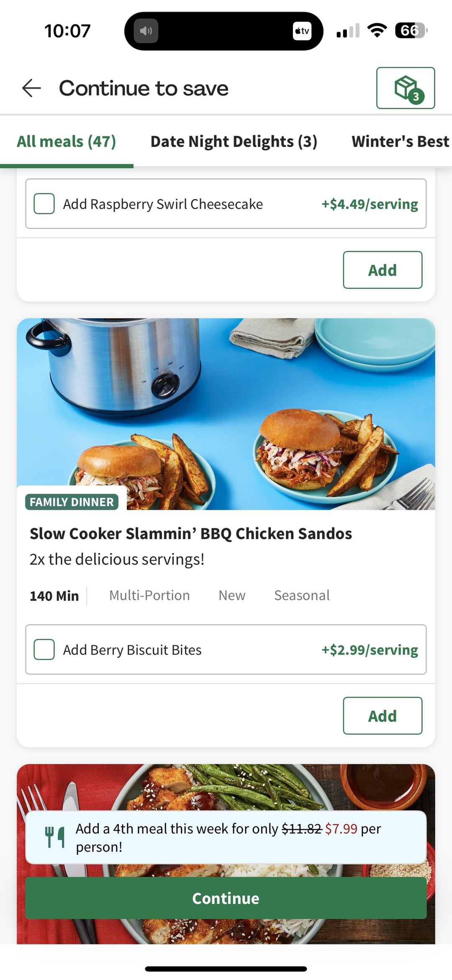Open the Winter's Best tab

click(400, 142)
